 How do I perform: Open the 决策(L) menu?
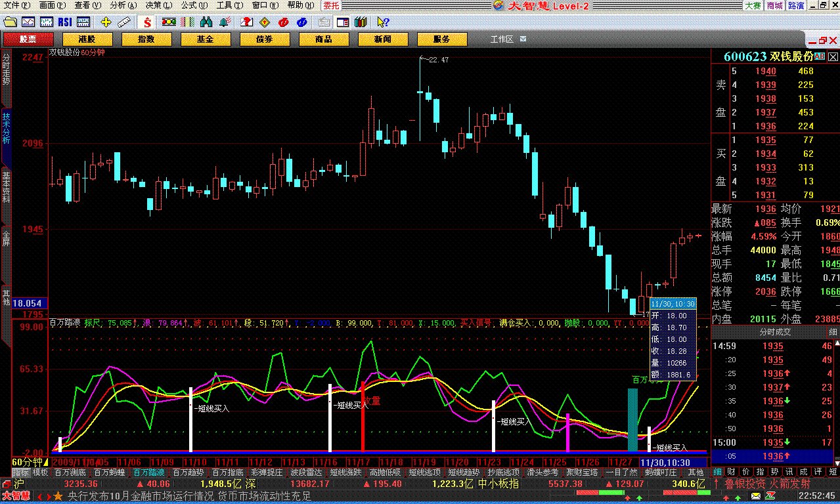point(159,5)
